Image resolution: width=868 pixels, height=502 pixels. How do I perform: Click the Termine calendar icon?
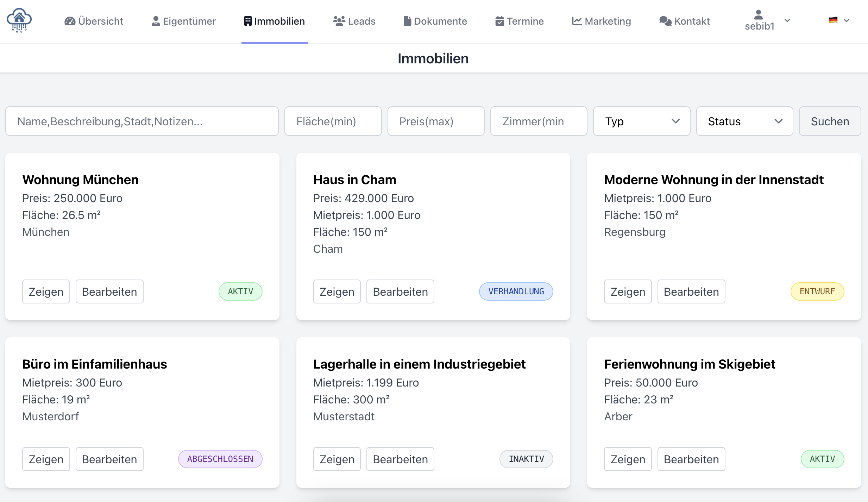point(499,21)
